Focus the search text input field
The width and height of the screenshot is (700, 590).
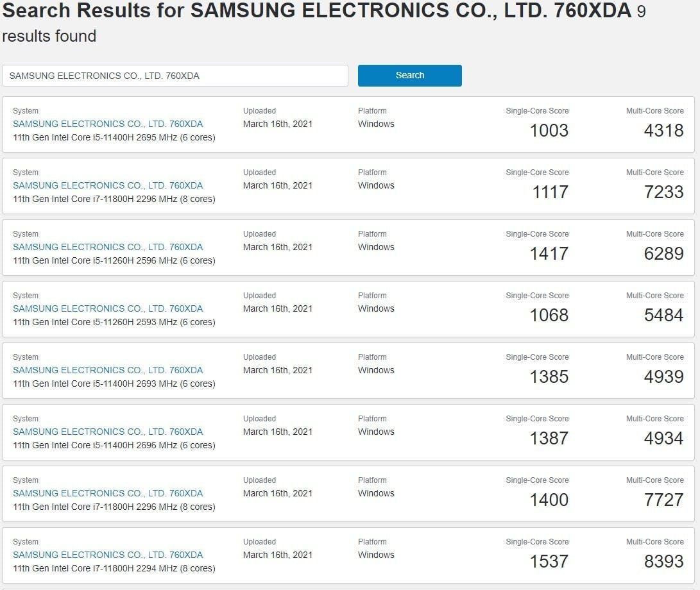tap(175, 76)
